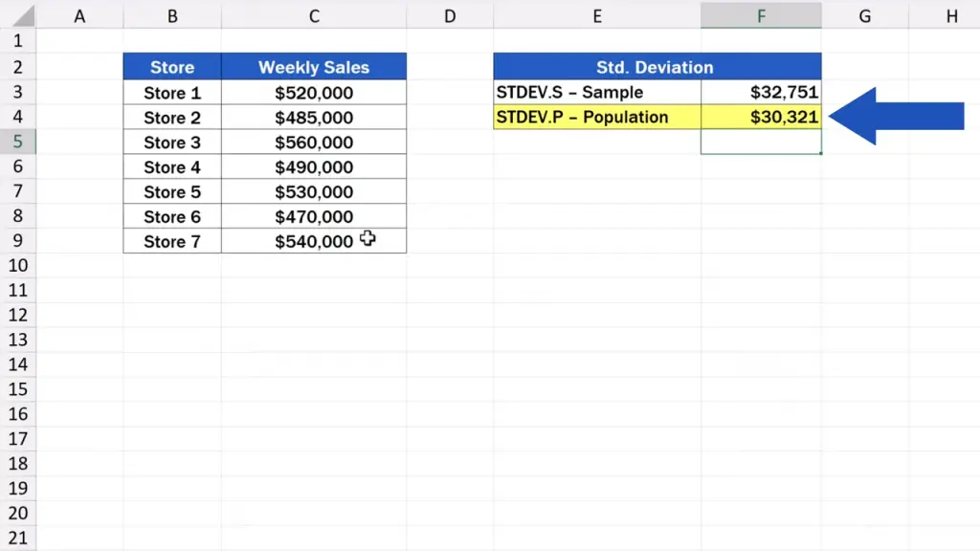Click the Std. Deviation merged header
Image resolution: width=980 pixels, height=551 pixels.
(657, 67)
